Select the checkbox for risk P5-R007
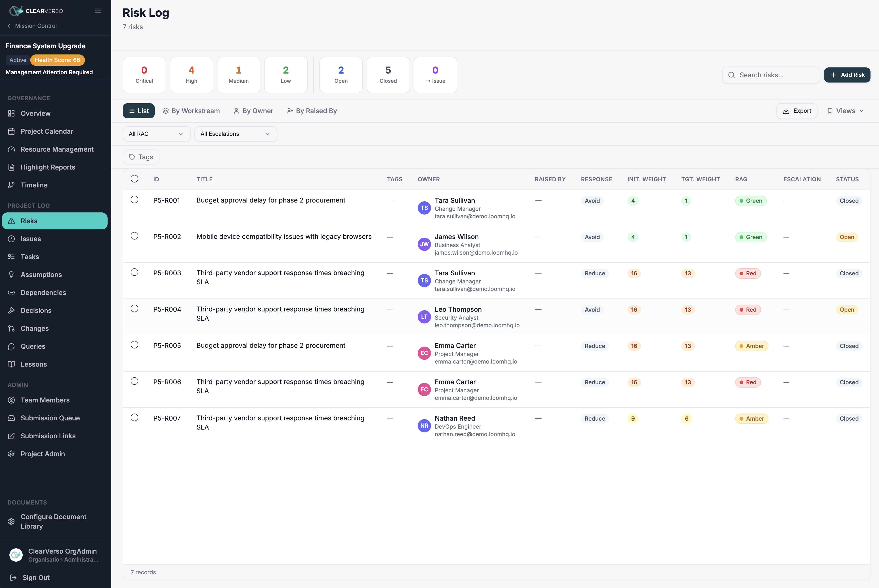Screen dimensions: 879x588 (x=134, y=417)
